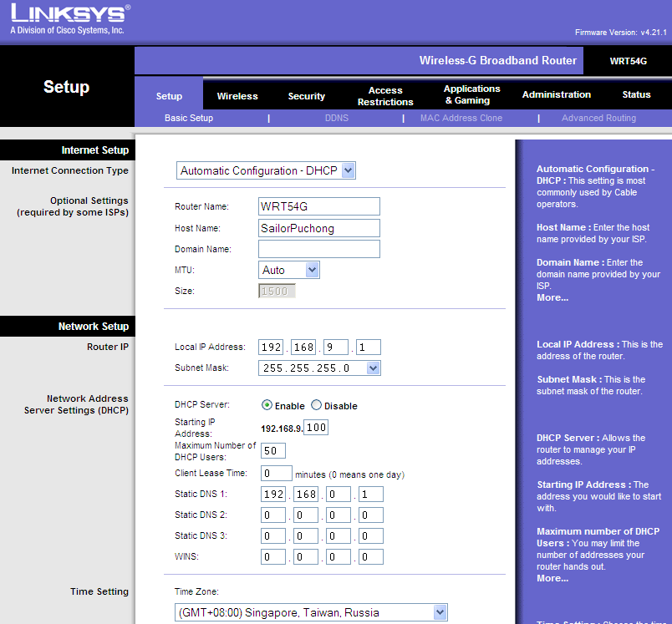Click More link under Domain Name help

pyautogui.click(x=552, y=297)
